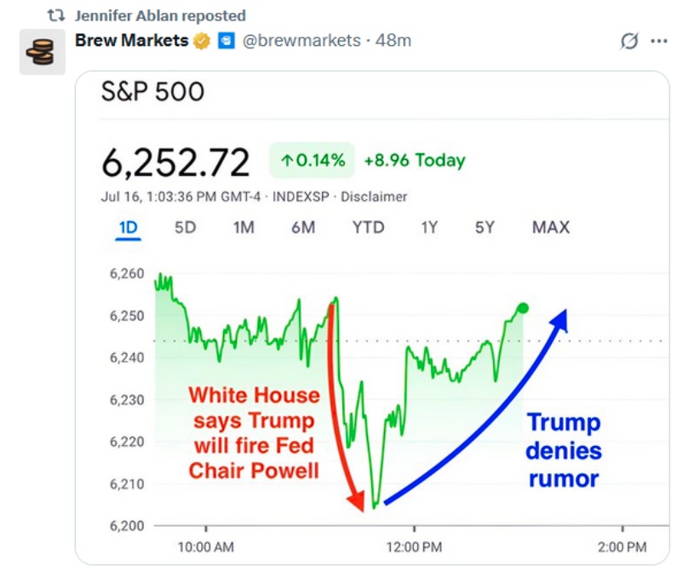Screen dimensions: 700x588
Task: Open the Disclaimer link
Action: point(374,197)
